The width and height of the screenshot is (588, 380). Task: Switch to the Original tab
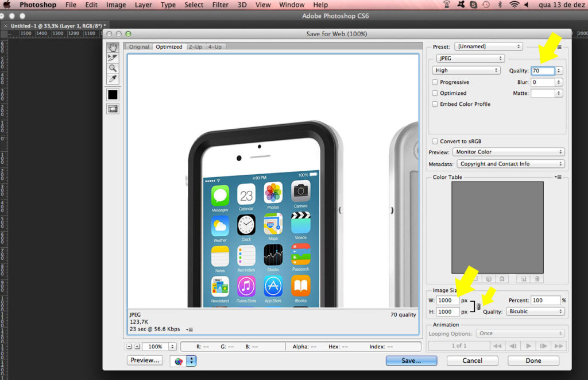point(139,47)
